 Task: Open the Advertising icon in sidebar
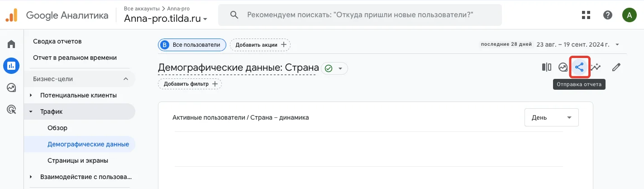11,109
